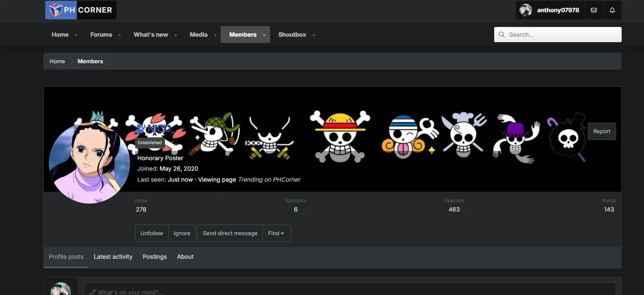Expand the Shoutbox menu arrow

pos(314,35)
